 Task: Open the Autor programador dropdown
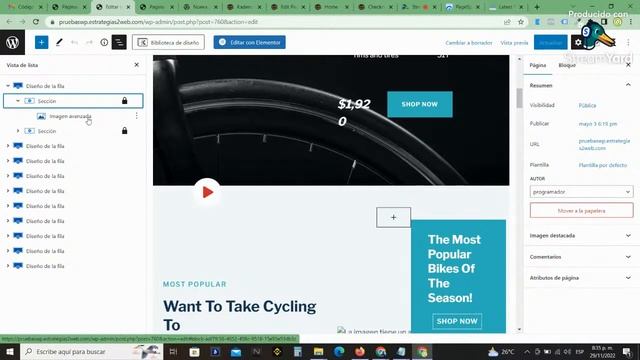581,192
